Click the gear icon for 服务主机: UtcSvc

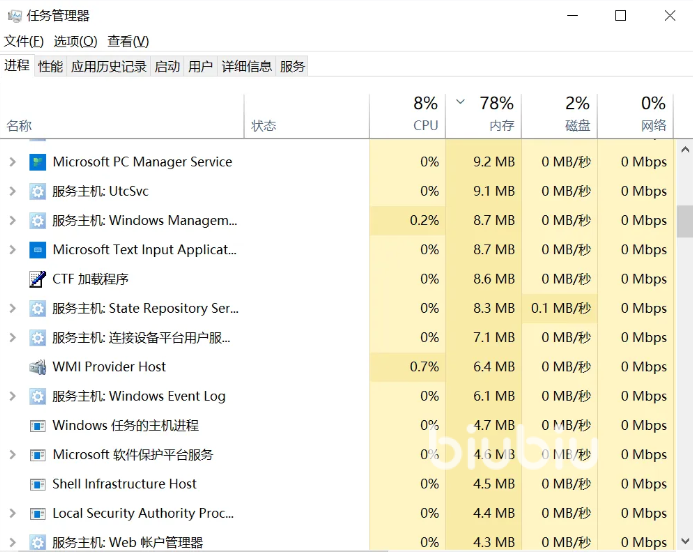pos(38,191)
